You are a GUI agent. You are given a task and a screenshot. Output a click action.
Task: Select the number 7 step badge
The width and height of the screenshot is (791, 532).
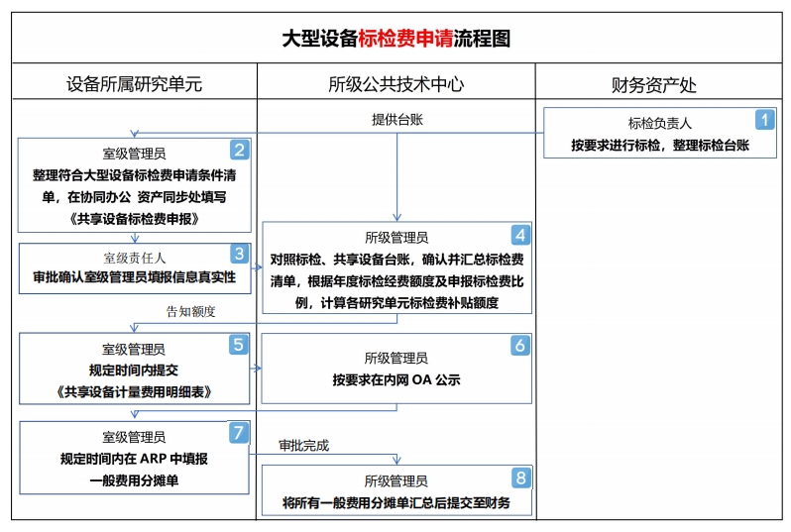click(239, 433)
